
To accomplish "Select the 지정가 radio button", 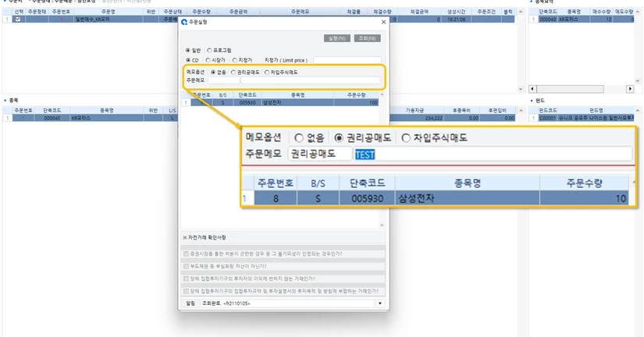I will 234,60.
